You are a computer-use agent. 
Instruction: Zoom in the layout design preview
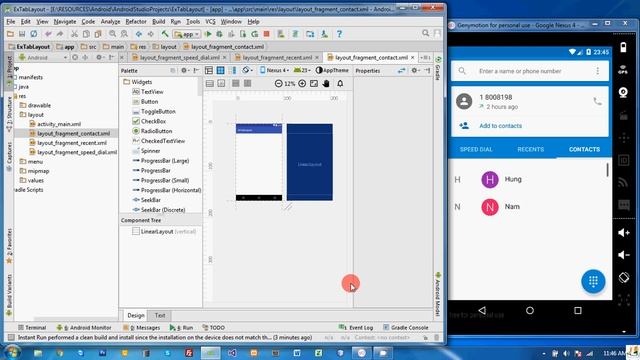[x=302, y=83]
